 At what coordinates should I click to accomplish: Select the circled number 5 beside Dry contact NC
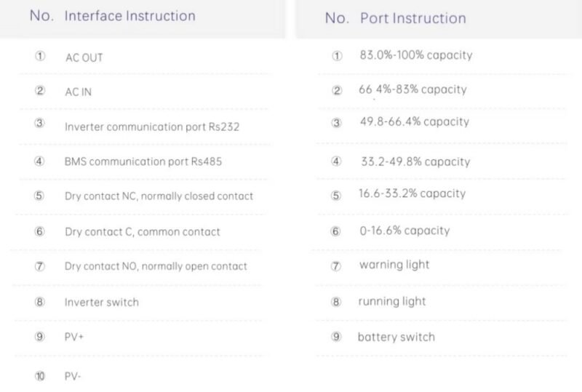tap(40, 196)
